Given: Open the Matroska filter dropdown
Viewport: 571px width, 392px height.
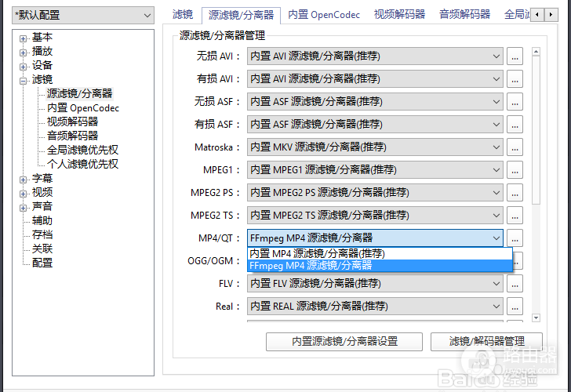Looking at the screenshot, I should coord(375,147).
